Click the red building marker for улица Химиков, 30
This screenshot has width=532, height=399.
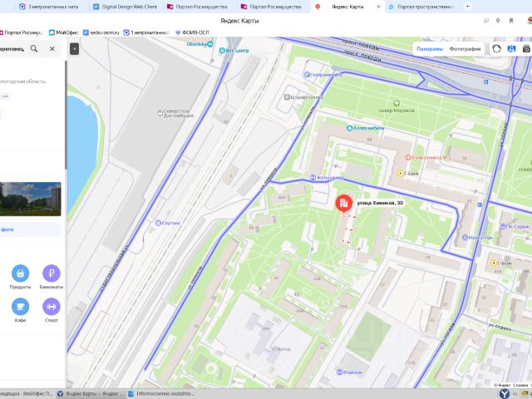pos(343,203)
